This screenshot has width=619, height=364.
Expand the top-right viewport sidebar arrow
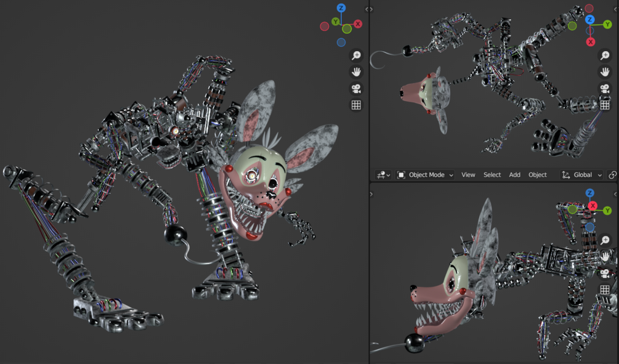[x=616, y=9]
